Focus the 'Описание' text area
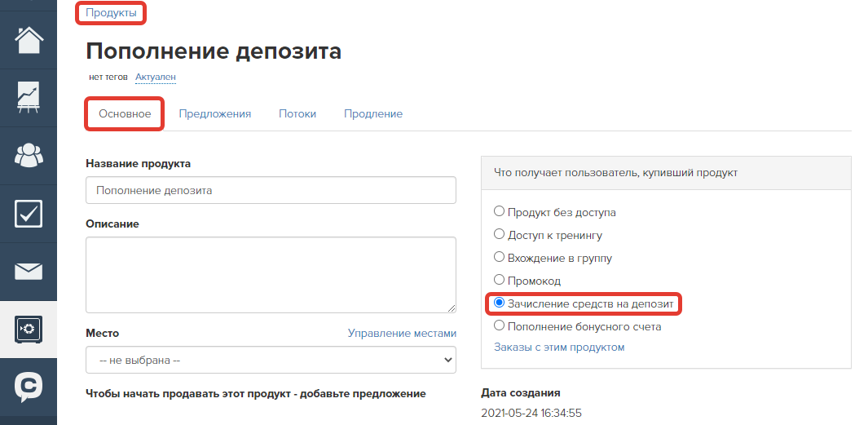The height and width of the screenshot is (425, 868). pos(271,275)
